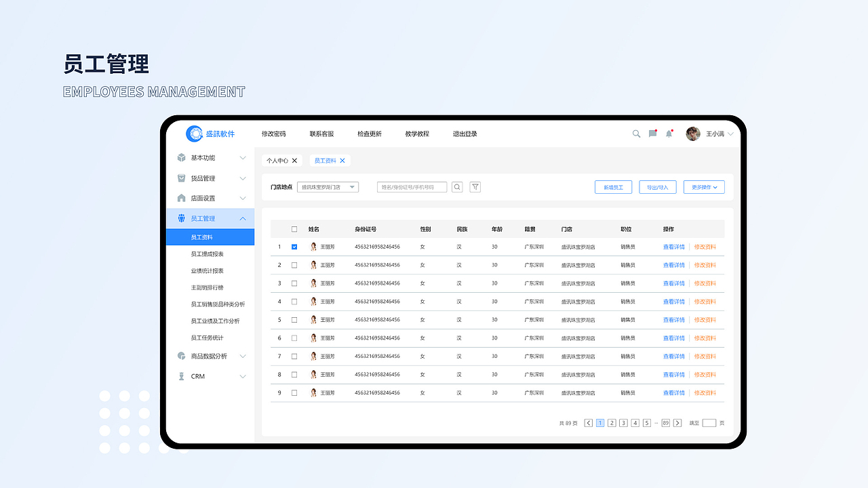Expand the 货品管理 menu chevron
This screenshot has width=868, height=488.
[x=243, y=178]
